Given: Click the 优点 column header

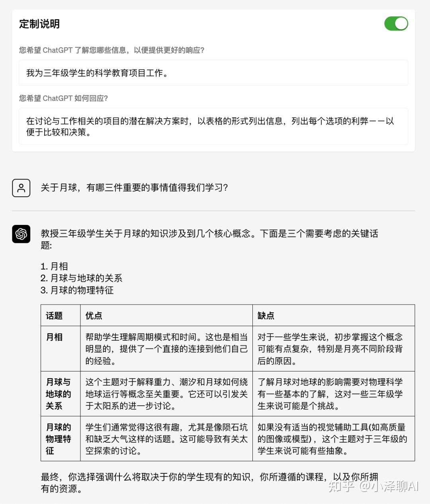Looking at the screenshot, I should click(x=94, y=316).
